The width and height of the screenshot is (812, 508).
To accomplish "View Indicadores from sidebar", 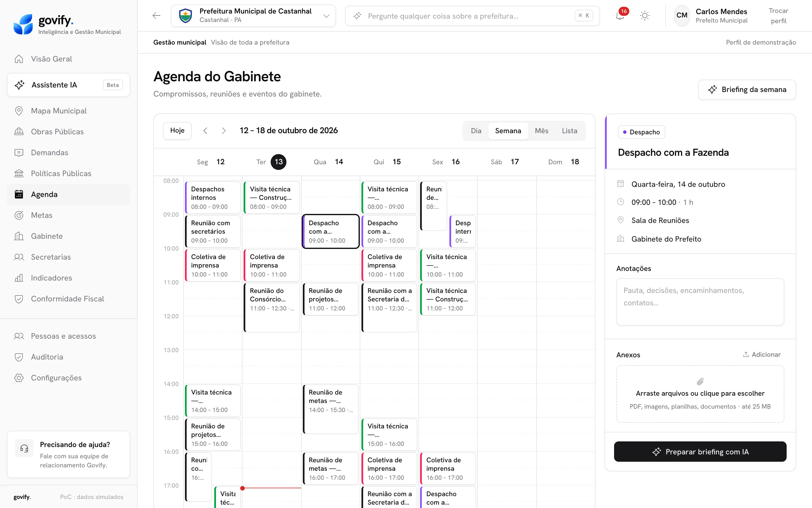I will (69, 278).
